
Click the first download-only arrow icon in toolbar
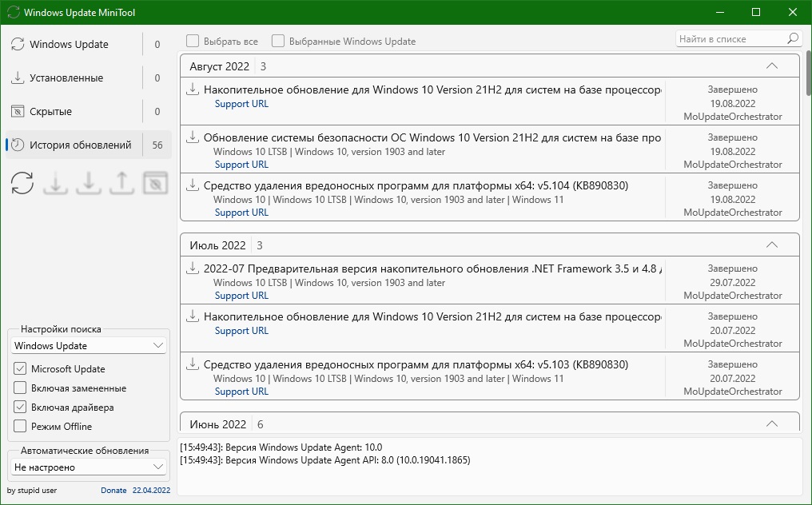tap(55, 183)
